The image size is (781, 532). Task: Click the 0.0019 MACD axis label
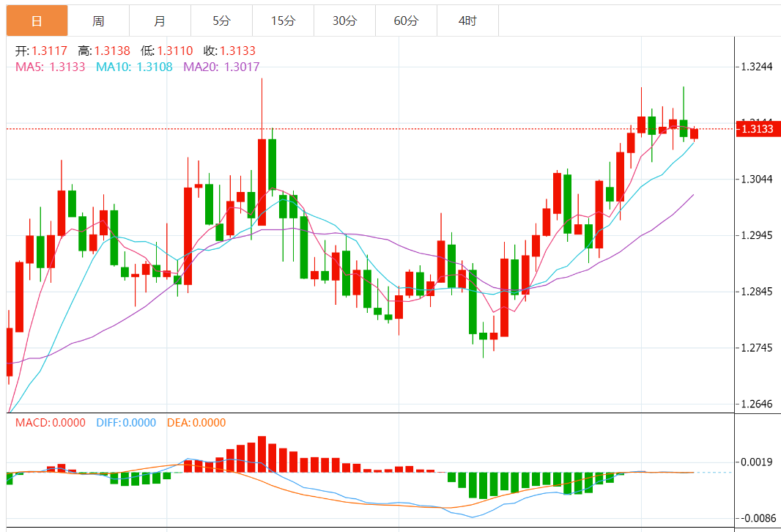(x=757, y=462)
